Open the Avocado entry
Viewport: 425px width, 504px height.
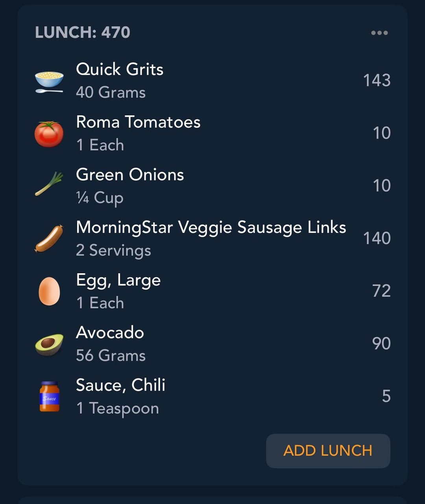click(213, 344)
